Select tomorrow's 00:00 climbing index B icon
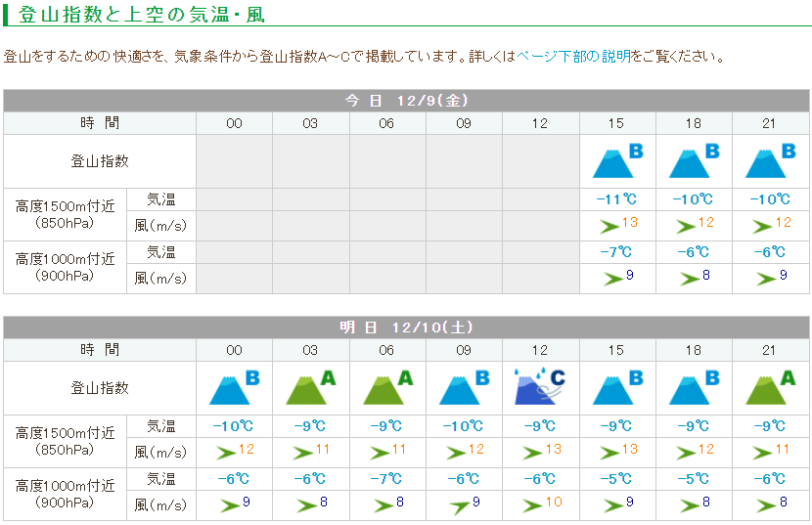 click(x=234, y=387)
